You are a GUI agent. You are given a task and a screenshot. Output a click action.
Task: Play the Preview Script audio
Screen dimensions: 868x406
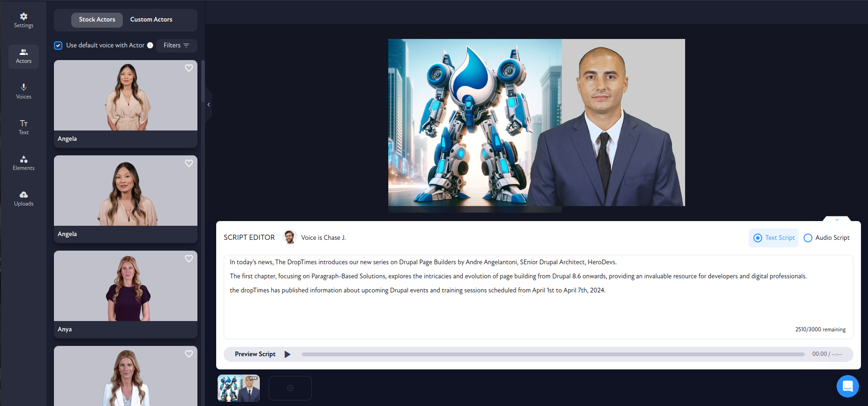coord(287,354)
